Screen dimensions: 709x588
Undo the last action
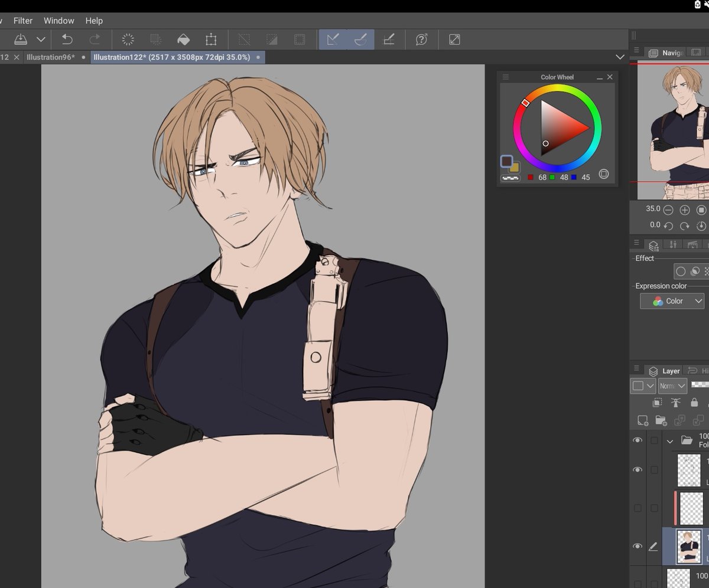[67, 40]
